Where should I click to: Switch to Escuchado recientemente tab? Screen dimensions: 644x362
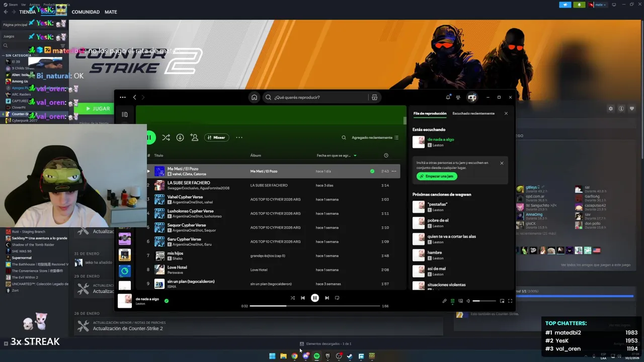coord(473,114)
